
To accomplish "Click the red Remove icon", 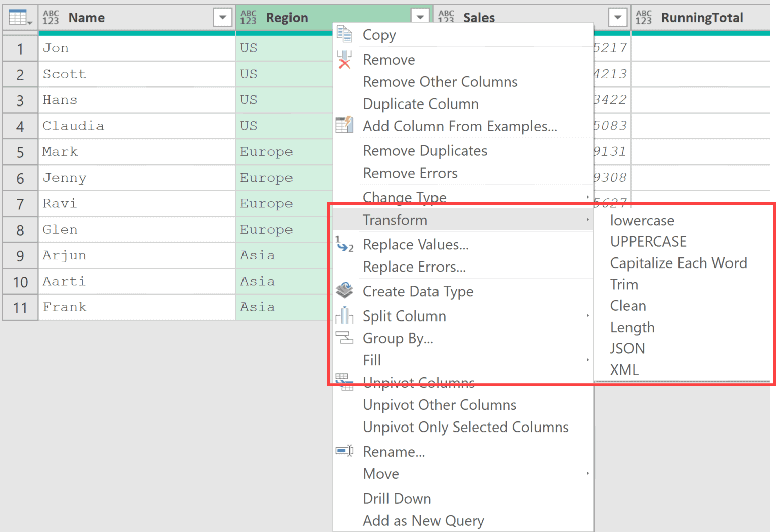I will 345,61.
